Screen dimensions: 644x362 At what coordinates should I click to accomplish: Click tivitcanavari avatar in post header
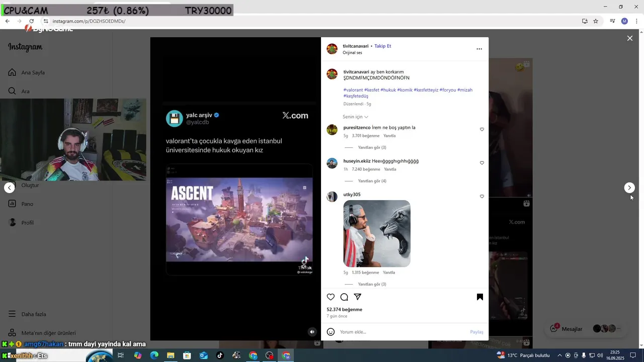332,49
